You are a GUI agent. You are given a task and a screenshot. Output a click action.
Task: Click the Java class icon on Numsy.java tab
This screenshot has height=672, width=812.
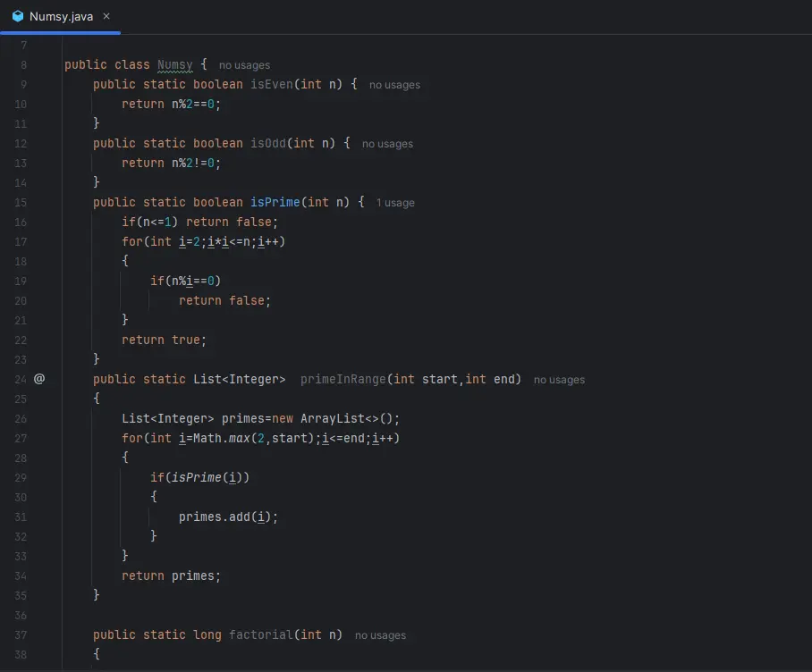(17, 16)
